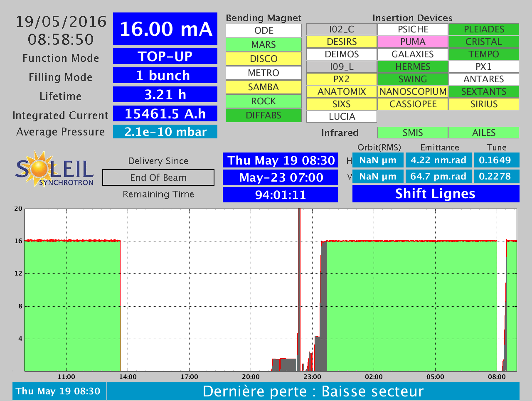The image size is (532, 401).
Task: Click the SIRIUS beamline box
Action: coord(484,104)
